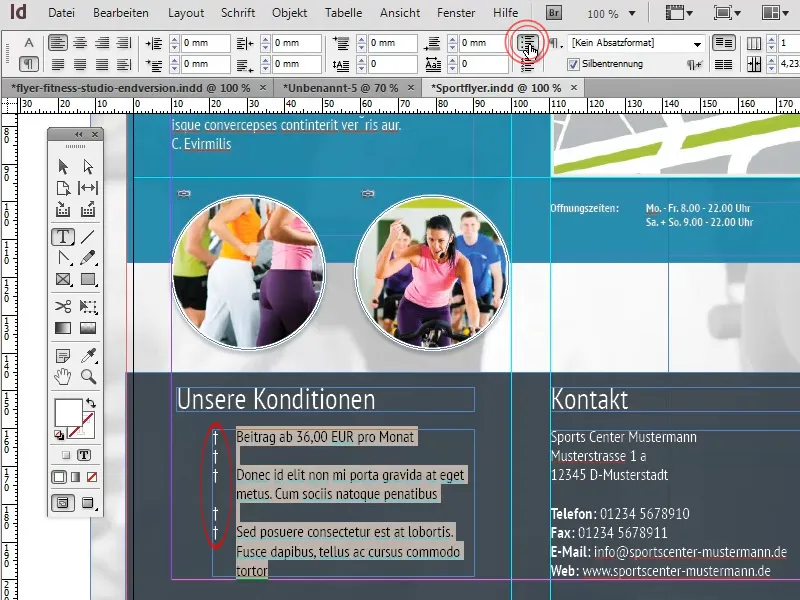Open the Datei menu
800x600 pixels.
pos(61,13)
